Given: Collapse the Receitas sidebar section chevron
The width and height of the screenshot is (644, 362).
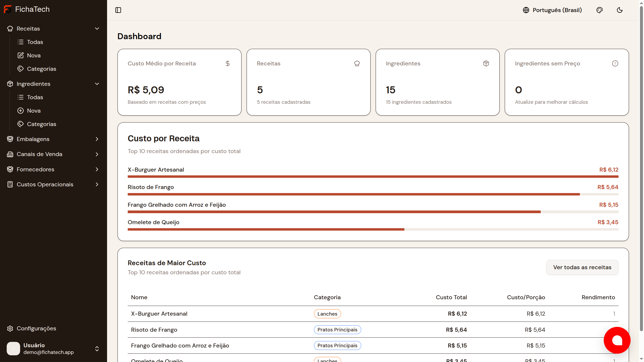Looking at the screenshot, I should tap(97, 29).
